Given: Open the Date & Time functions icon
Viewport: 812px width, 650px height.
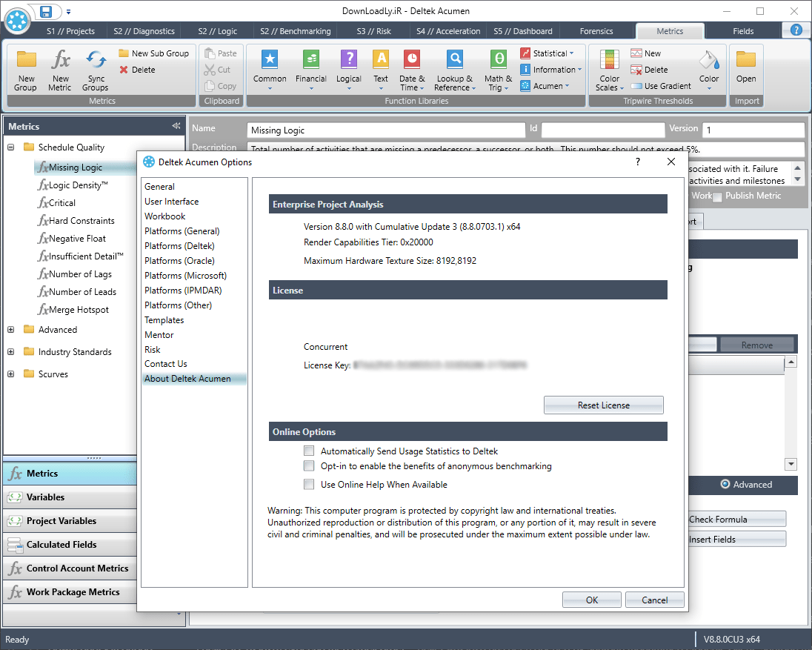Looking at the screenshot, I should 412,61.
